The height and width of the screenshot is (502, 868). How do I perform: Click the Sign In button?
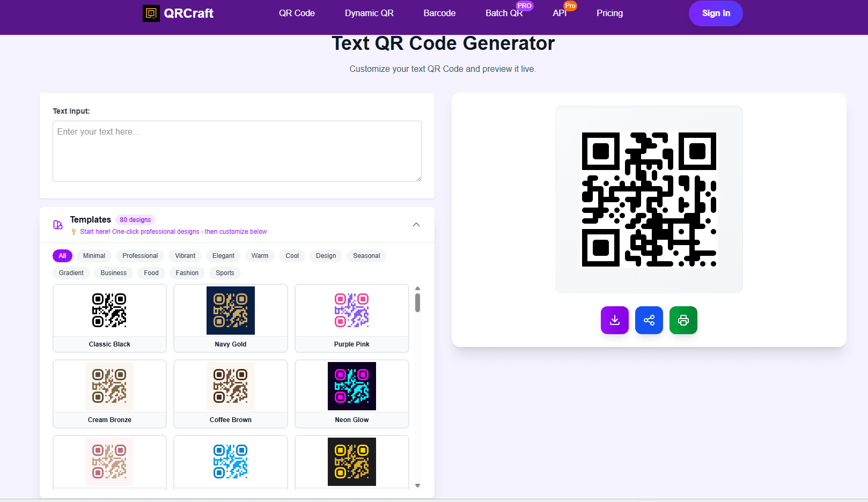coord(716,13)
